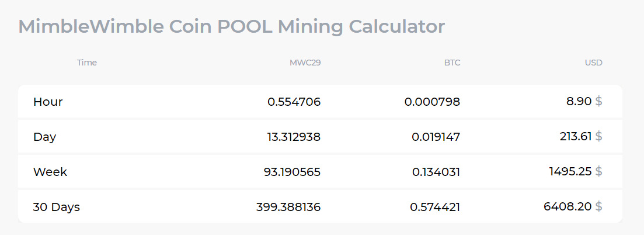Click the BTC column header
Screen dimensions: 644x235
pyautogui.click(x=452, y=63)
